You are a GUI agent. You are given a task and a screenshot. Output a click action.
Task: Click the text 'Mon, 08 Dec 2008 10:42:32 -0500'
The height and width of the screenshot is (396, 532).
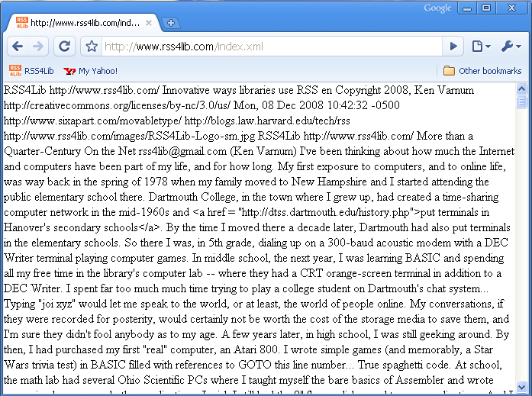click(317, 105)
